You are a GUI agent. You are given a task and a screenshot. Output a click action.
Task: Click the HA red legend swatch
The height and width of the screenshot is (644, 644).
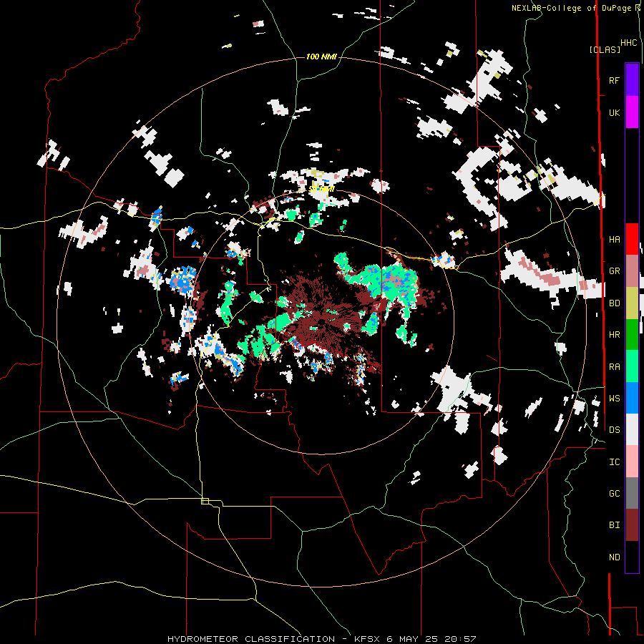[x=632, y=239]
